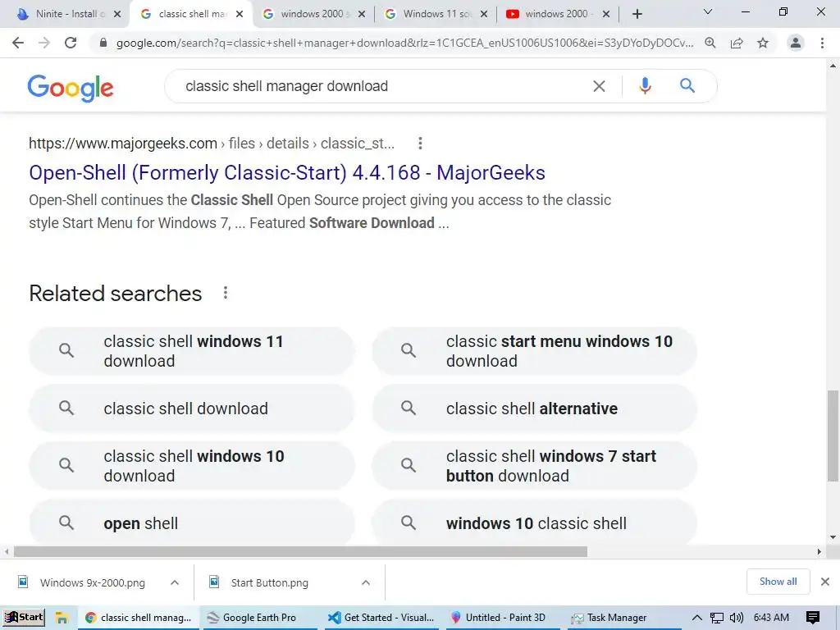Expand Start Button.png download options
This screenshot has width=840, height=630.
[x=366, y=582]
